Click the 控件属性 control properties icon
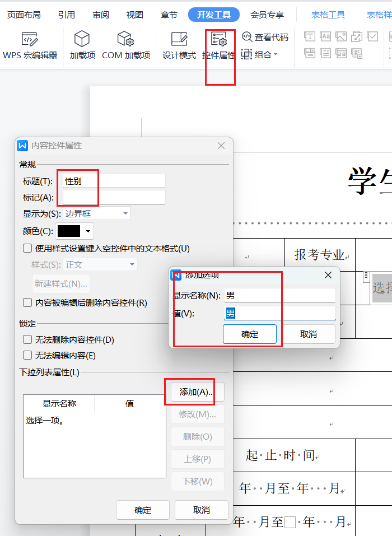Viewport: 392px width, 536px height. pos(219,45)
